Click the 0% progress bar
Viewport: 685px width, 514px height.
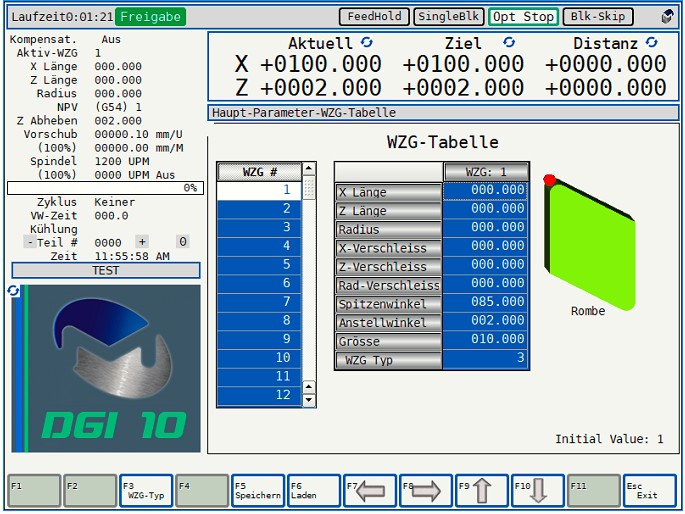(x=105, y=188)
